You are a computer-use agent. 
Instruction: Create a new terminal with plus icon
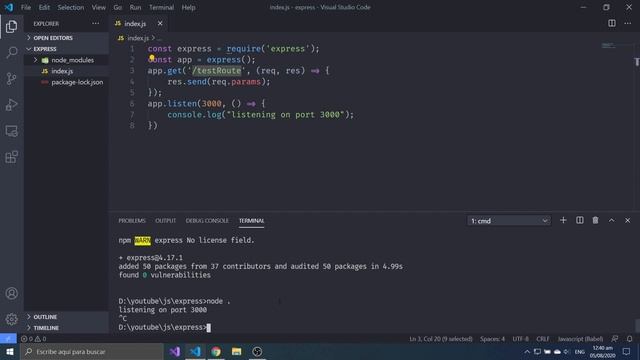563,220
